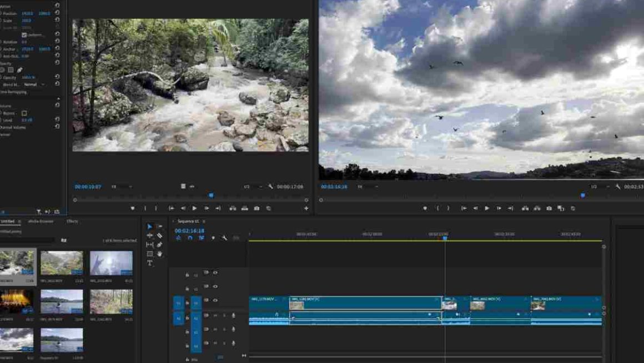The height and width of the screenshot is (363, 644).
Task: Open Blend Mode Normal dropdown
Action: click(34, 84)
